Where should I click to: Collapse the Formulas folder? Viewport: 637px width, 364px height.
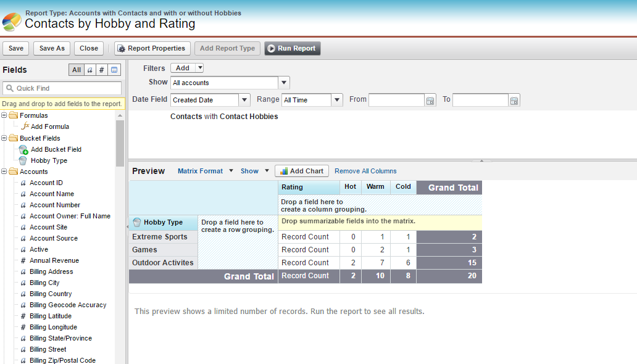(4, 115)
